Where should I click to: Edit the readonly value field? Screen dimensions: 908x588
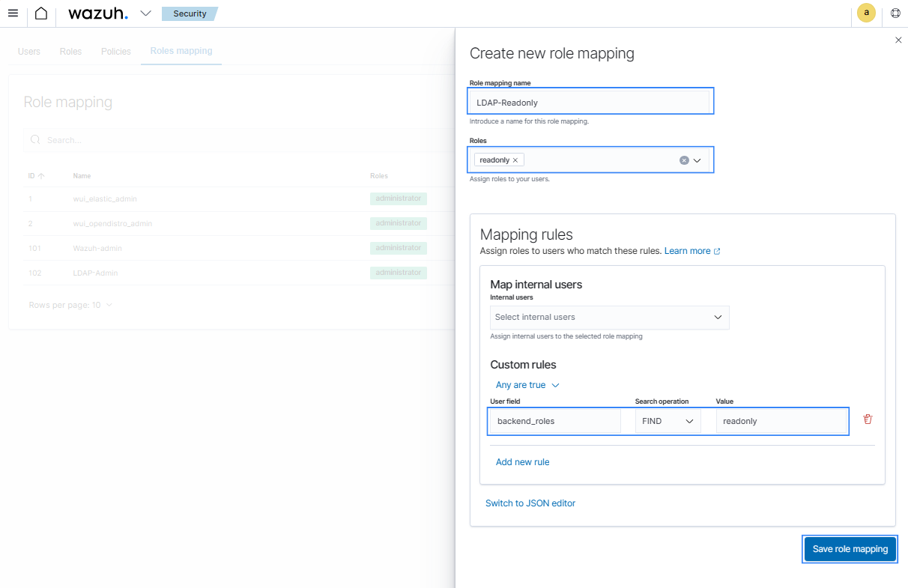coord(781,421)
